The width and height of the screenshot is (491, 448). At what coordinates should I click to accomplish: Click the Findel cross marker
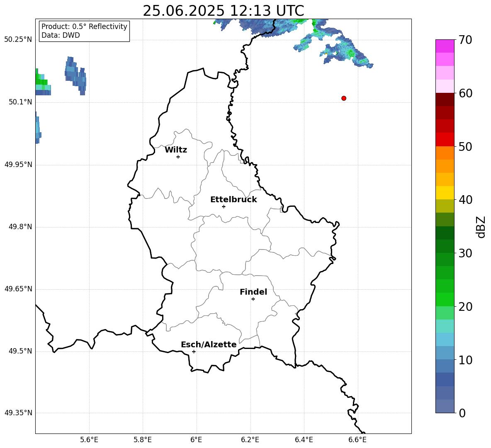(253, 299)
